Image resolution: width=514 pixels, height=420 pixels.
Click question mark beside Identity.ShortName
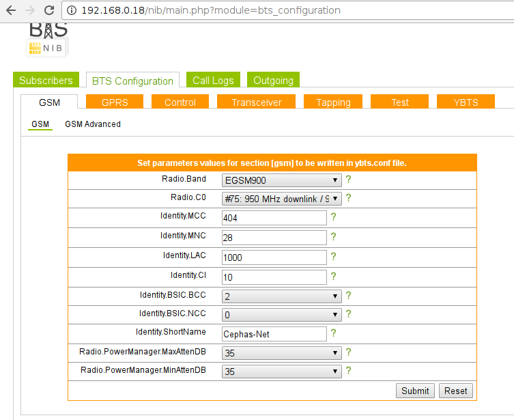[x=334, y=333]
